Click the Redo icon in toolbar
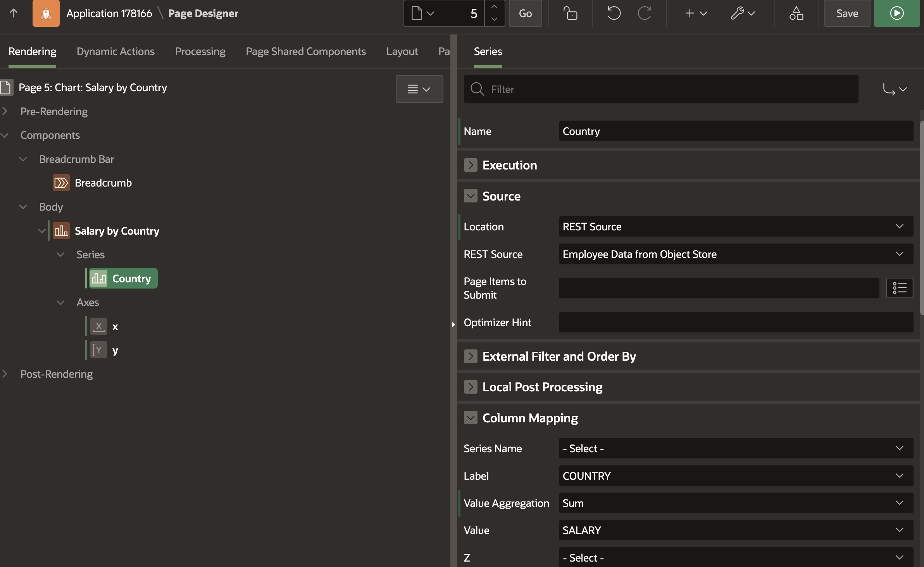The width and height of the screenshot is (924, 567). (x=644, y=13)
